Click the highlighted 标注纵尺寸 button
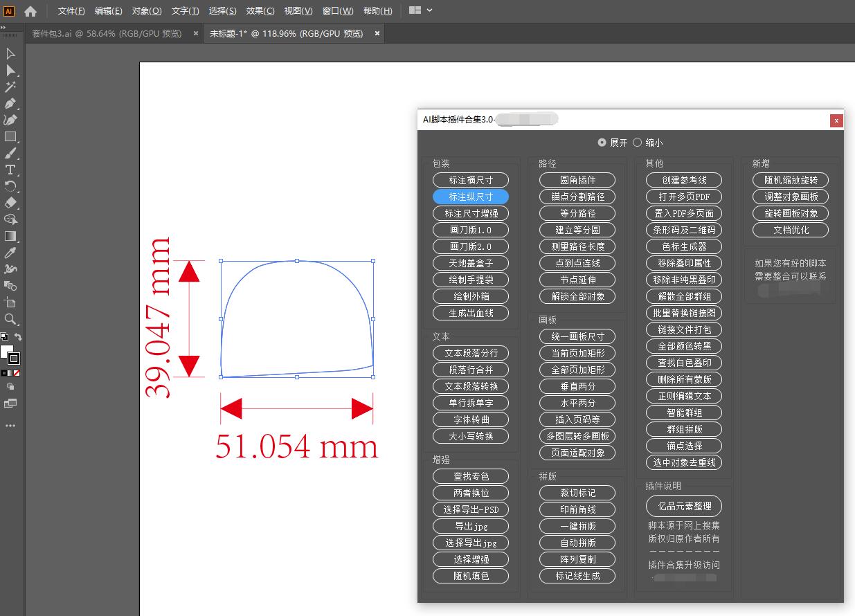 coord(471,197)
